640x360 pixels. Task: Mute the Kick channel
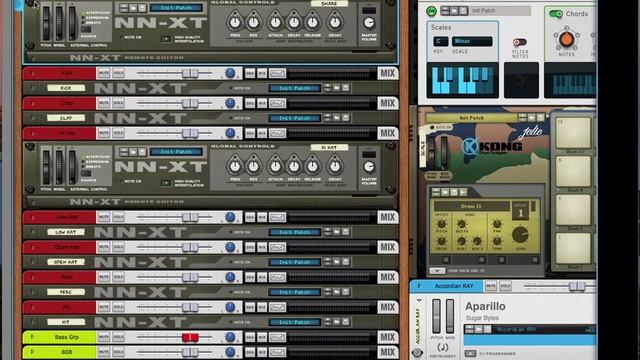[104, 73]
